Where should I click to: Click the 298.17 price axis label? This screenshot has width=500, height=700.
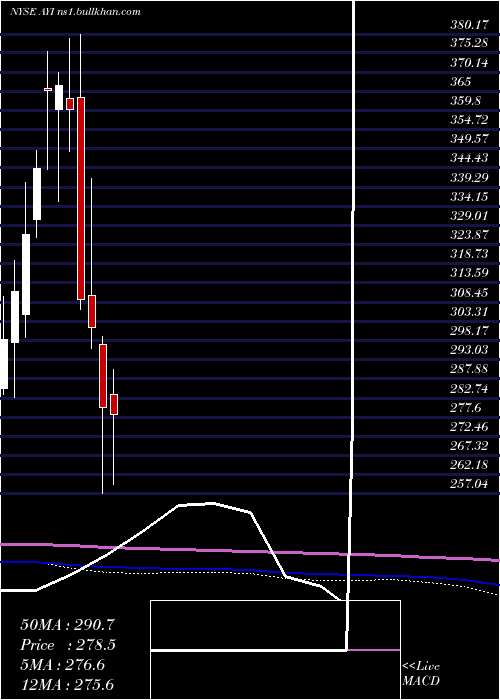pyautogui.click(x=469, y=329)
